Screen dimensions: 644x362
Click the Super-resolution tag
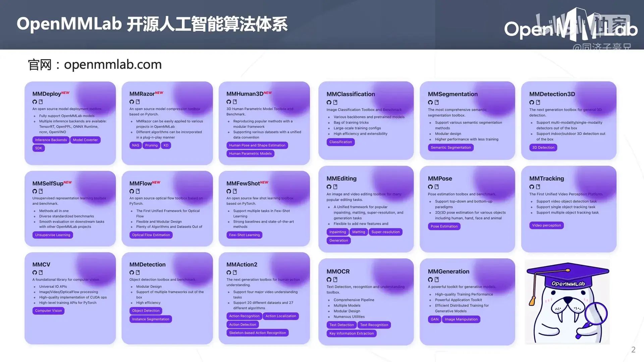click(386, 232)
